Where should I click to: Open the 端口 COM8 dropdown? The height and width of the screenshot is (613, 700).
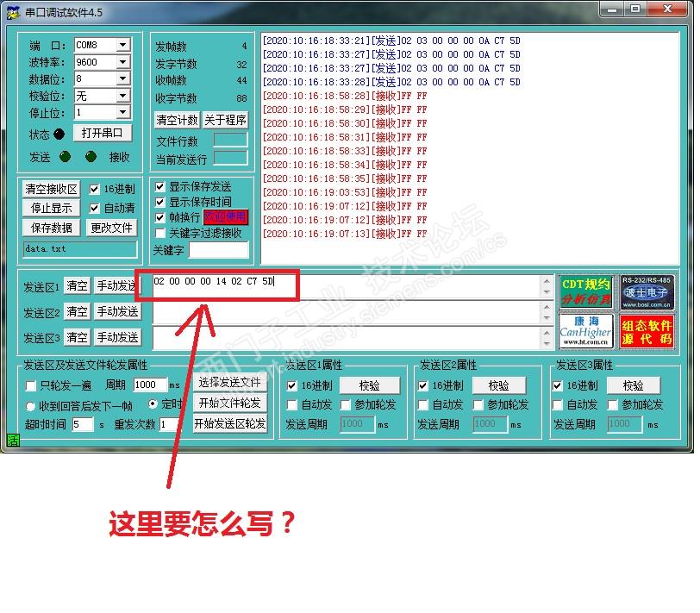pyautogui.click(x=122, y=45)
